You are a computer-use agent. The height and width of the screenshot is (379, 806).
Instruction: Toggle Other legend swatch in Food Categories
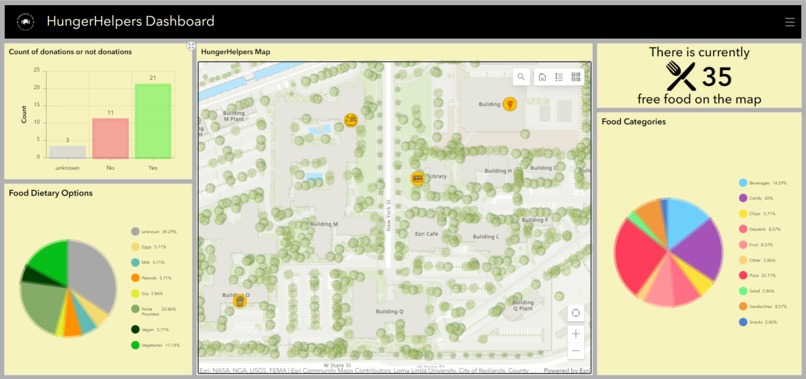pos(743,260)
